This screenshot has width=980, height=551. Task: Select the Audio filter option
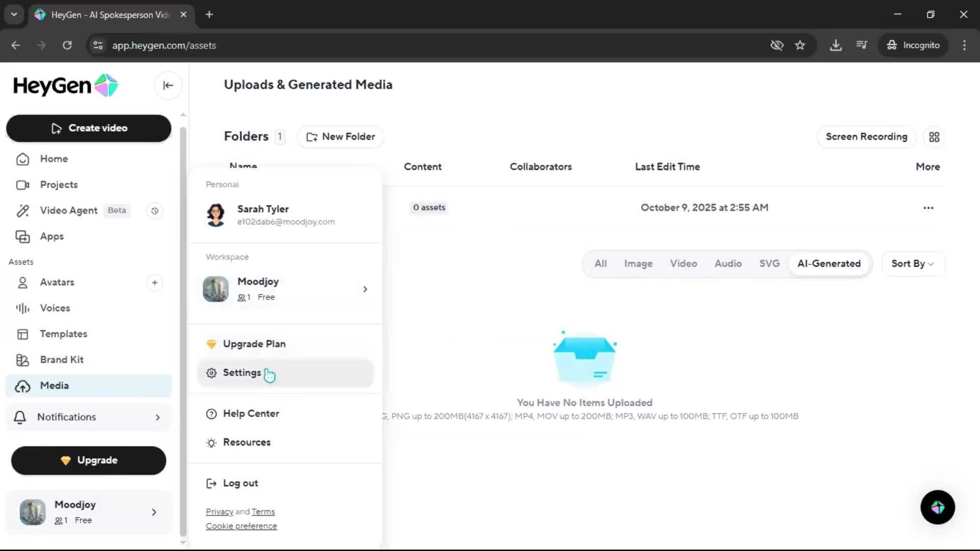727,264
